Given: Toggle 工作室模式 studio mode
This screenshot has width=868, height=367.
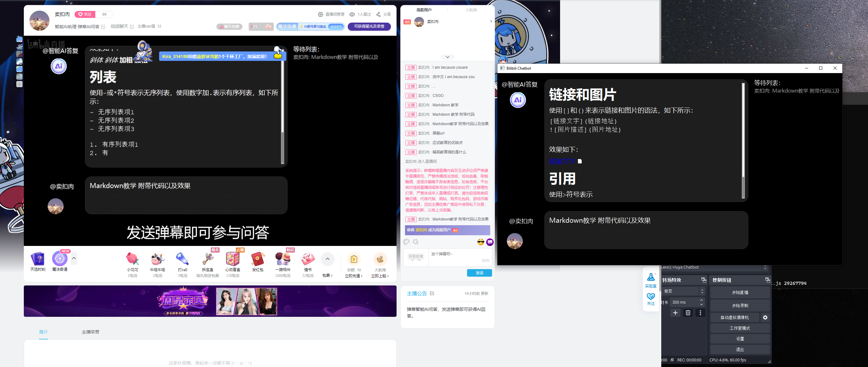Looking at the screenshot, I should (740, 328).
